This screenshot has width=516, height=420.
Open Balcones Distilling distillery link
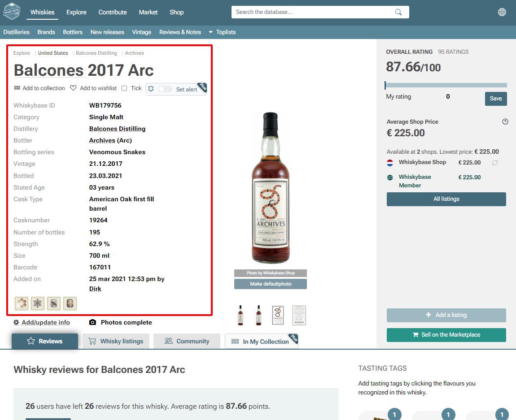117,129
